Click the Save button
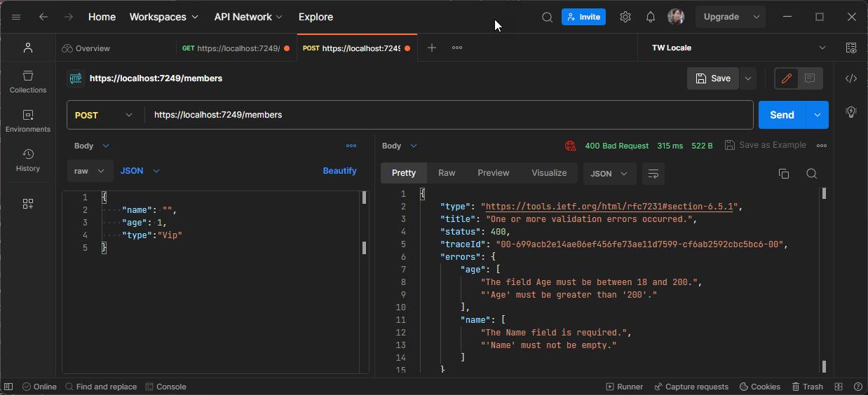This screenshot has height=395, width=868. (713, 78)
